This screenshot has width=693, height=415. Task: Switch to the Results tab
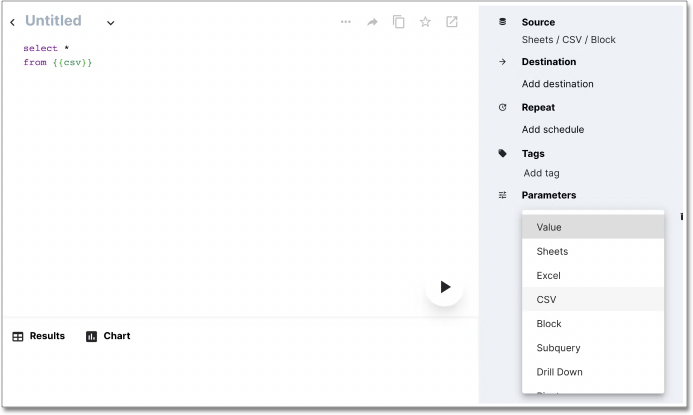click(38, 336)
